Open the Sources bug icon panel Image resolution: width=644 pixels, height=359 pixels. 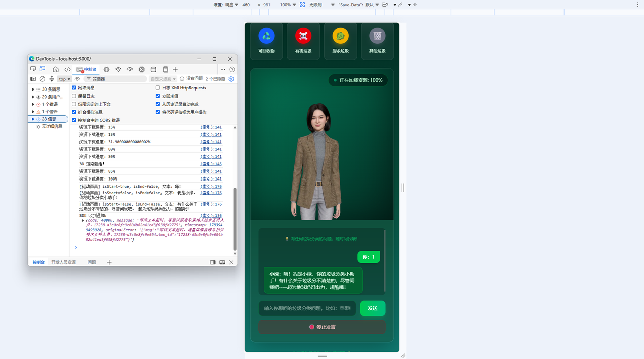click(106, 69)
